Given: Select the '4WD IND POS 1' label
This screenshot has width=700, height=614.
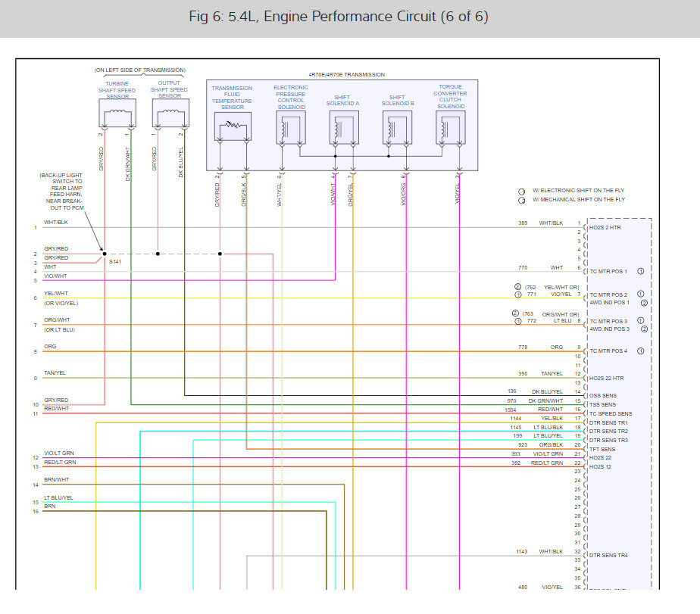Looking at the screenshot, I should point(610,303).
